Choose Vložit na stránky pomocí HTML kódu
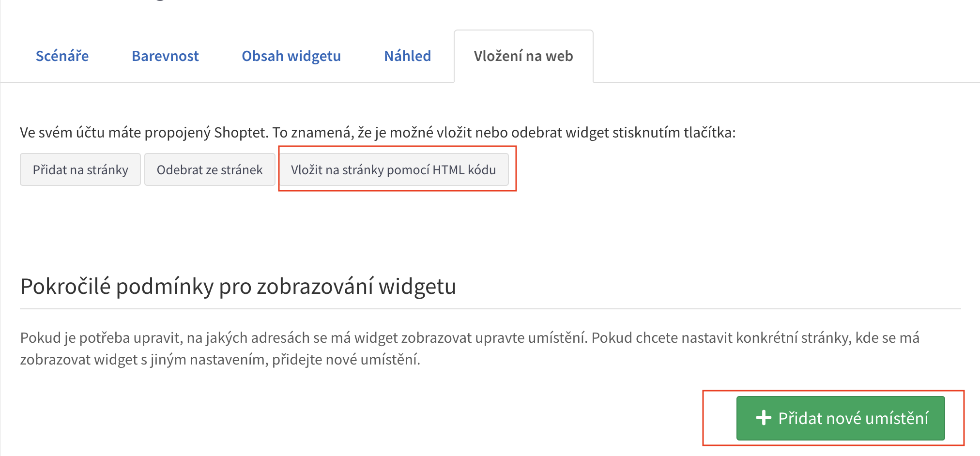This screenshot has height=456, width=980. (393, 170)
